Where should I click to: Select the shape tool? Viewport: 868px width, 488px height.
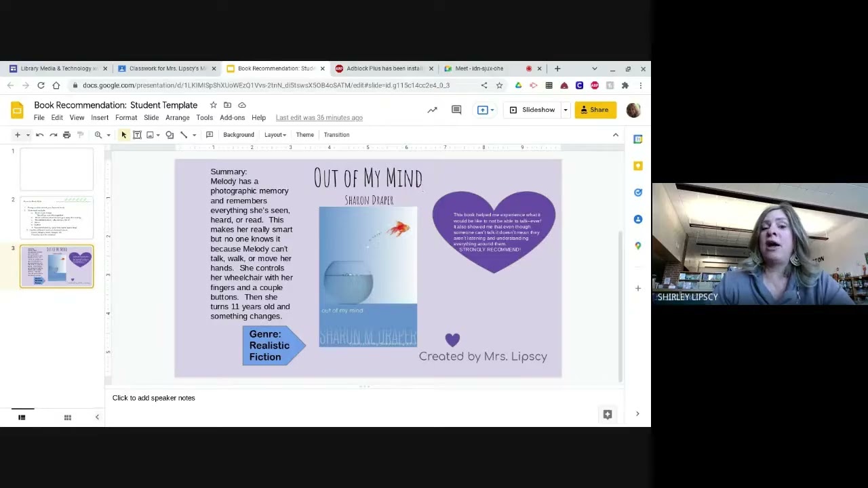(170, 135)
